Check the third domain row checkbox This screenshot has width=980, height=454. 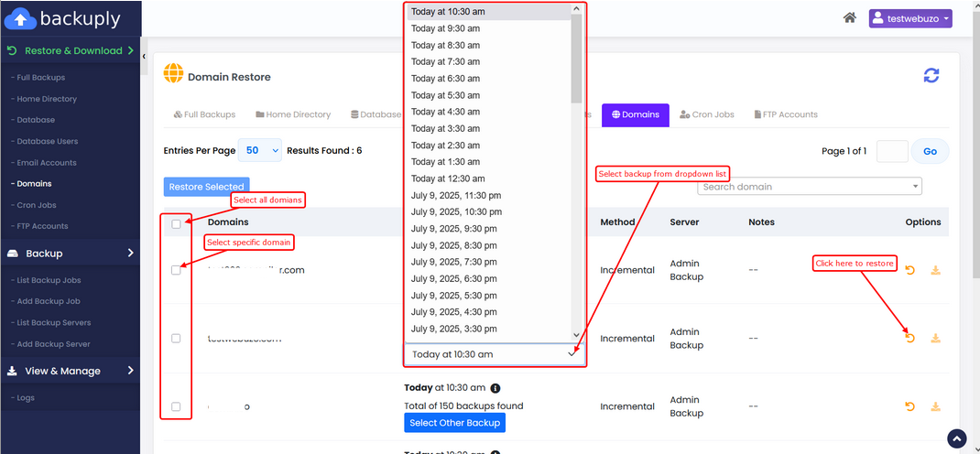coord(176,406)
